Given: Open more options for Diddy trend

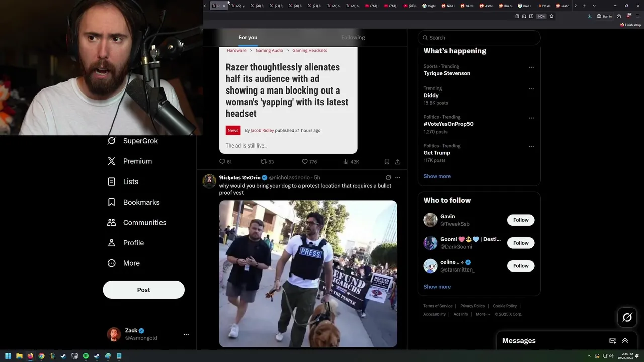Looking at the screenshot, I should coord(531,89).
